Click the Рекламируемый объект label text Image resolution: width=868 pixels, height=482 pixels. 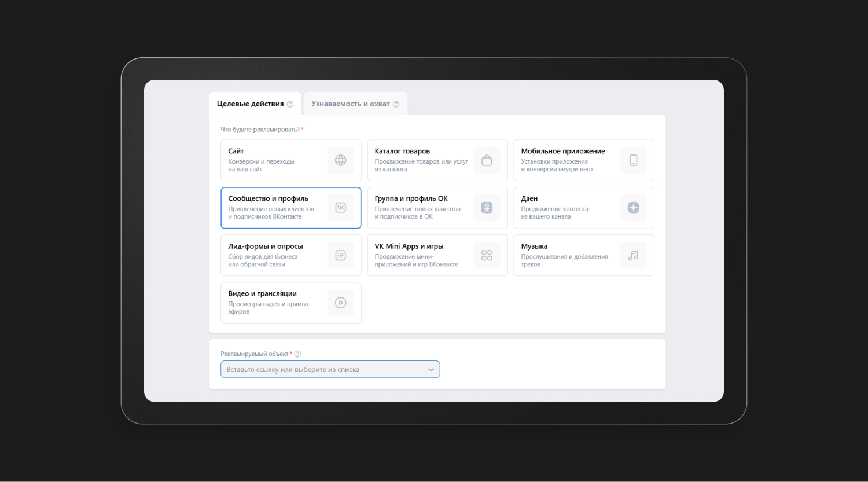click(x=255, y=354)
